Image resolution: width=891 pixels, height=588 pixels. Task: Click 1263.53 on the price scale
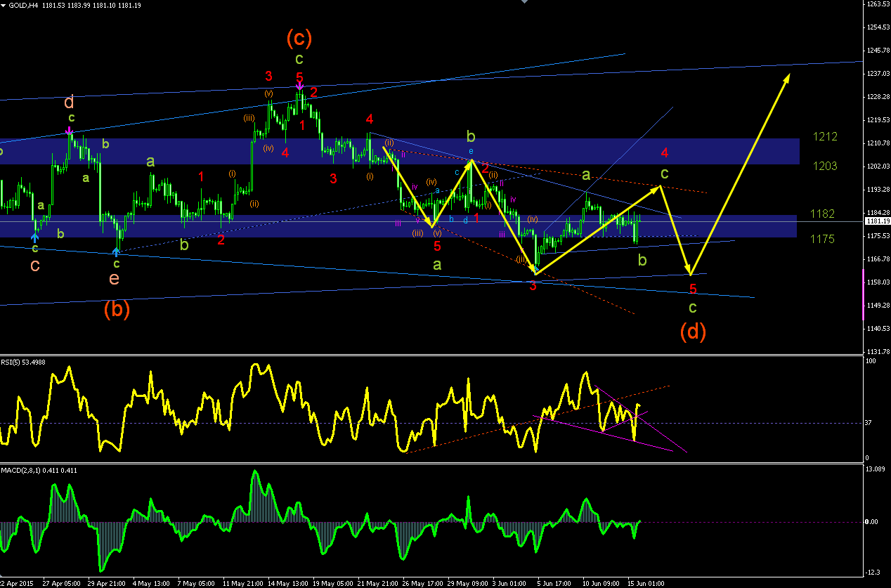tap(877, 4)
